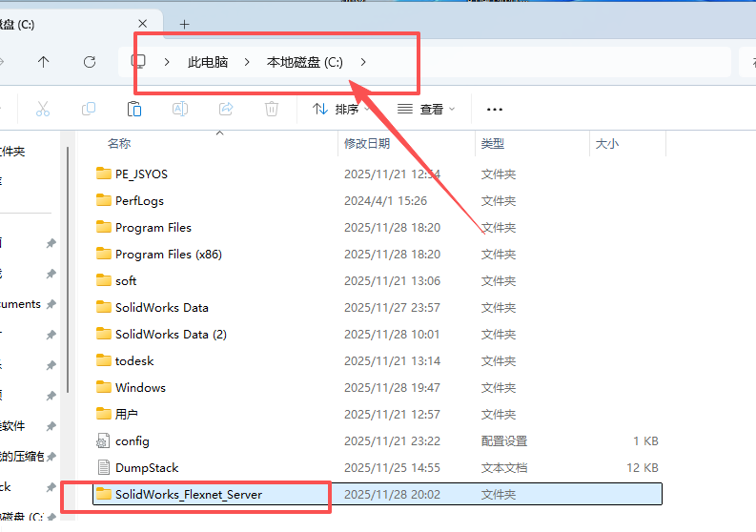
Task: Click the config file name
Action: [133, 441]
